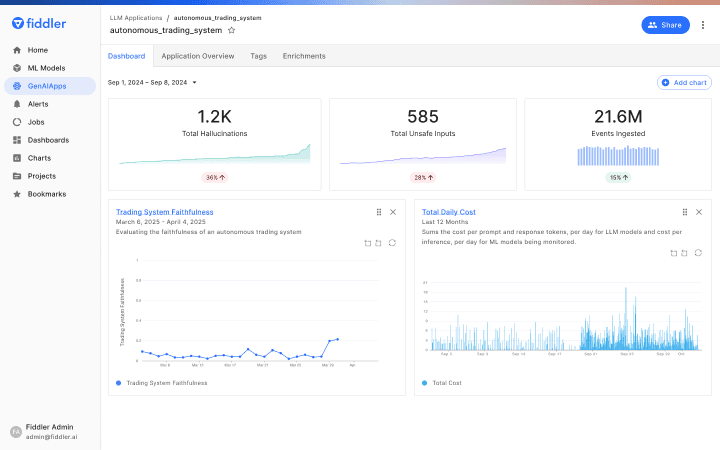Viewport: 720px width, 450px height.
Task: Click the Events Ingested 21.6M card
Action: (618, 144)
